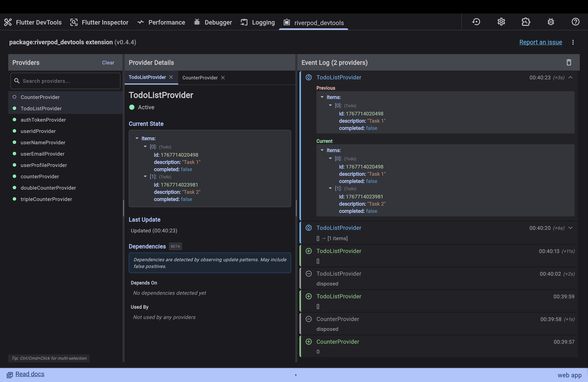588x382 pixels.
Task: Open the help question mark icon
Action: coord(575,22)
